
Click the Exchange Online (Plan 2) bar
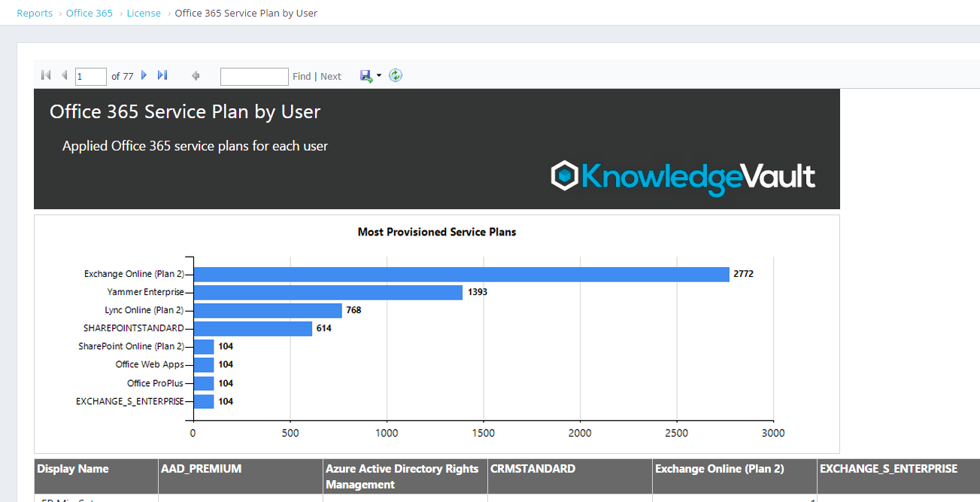point(462,274)
